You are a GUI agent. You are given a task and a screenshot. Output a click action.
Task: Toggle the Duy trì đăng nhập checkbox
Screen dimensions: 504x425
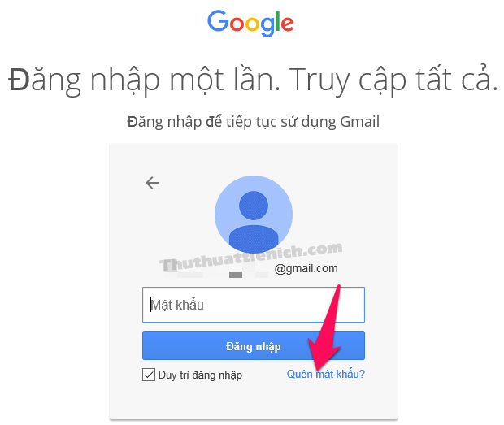[149, 375]
